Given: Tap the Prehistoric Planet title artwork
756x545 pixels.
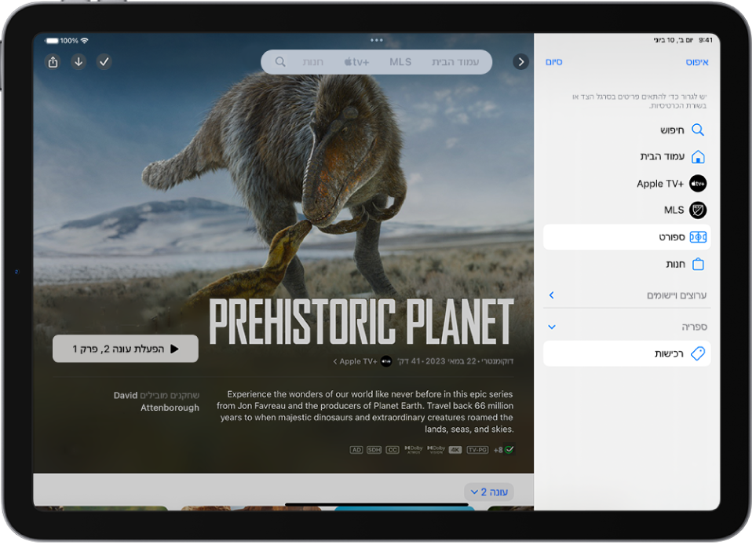Looking at the screenshot, I should pyautogui.click(x=361, y=322).
